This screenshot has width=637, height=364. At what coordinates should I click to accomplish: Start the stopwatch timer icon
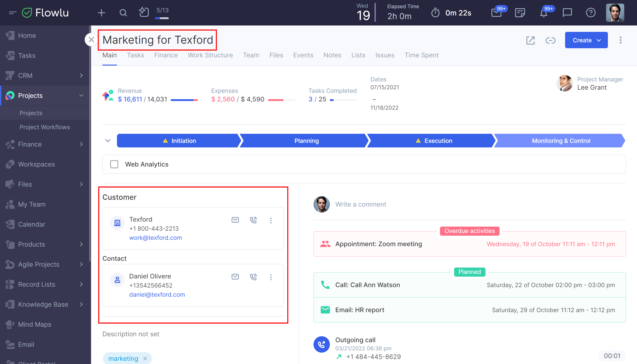435,13
